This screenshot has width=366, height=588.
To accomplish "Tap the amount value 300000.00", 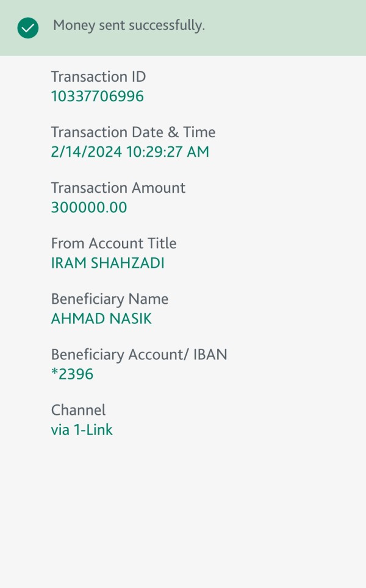I will click(89, 207).
